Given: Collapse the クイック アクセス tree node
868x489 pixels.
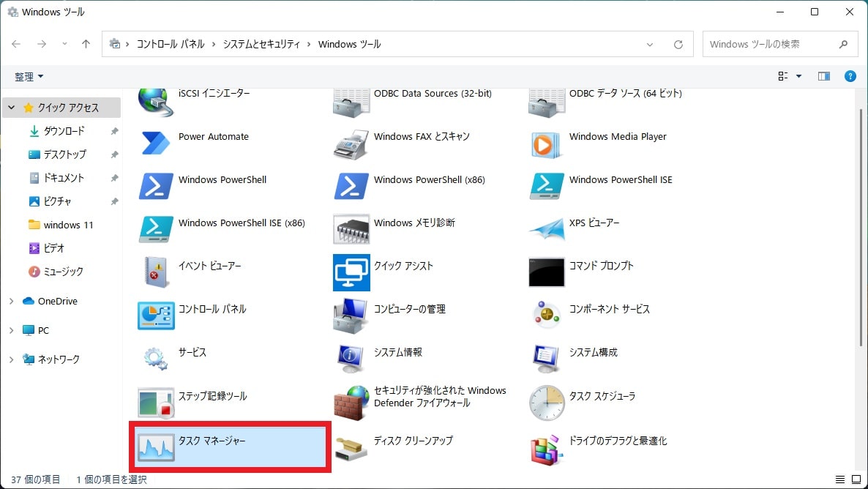Looking at the screenshot, I should tap(11, 108).
